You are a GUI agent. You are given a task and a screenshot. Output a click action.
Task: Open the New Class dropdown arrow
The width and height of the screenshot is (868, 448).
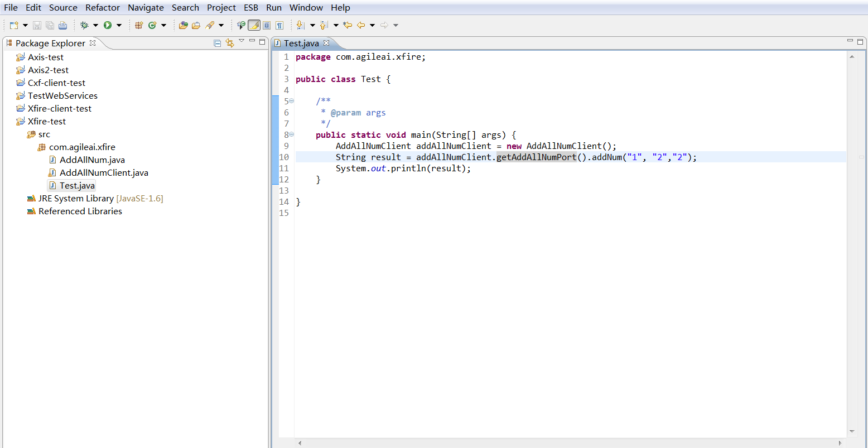[163, 26]
